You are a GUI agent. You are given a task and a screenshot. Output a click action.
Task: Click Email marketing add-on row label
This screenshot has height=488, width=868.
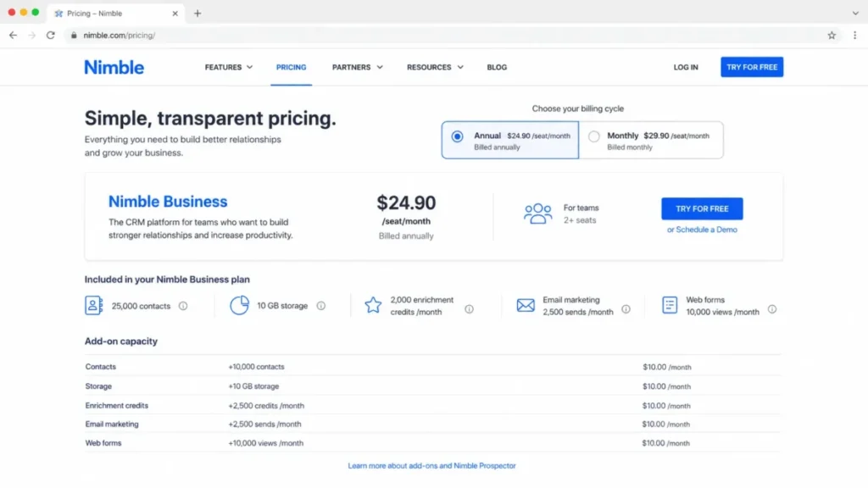pos(112,424)
